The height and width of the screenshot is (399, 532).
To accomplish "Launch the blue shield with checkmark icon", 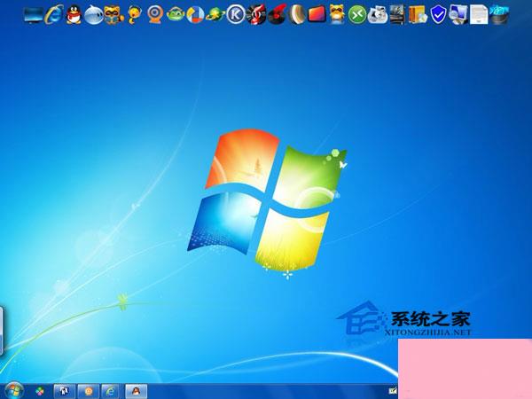I will tap(438, 15).
